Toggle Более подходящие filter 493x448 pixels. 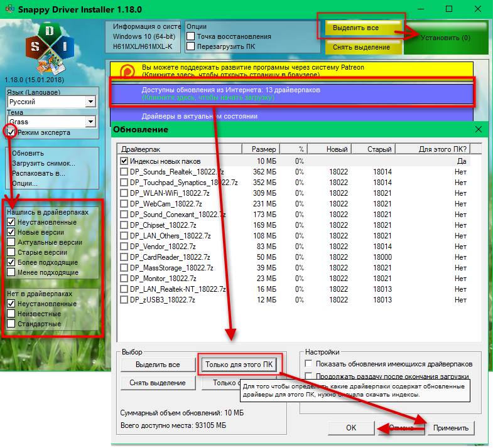pyautogui.click(x=11, y=262)
